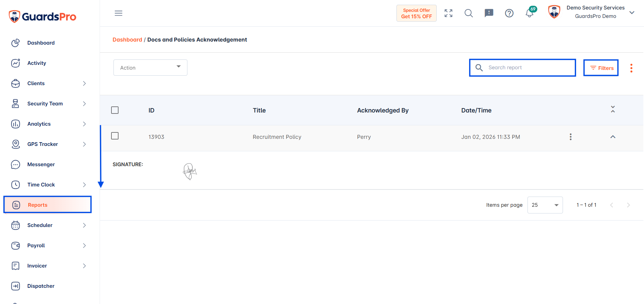
Task: Click the Search report input field
Action: coord(522,68)
